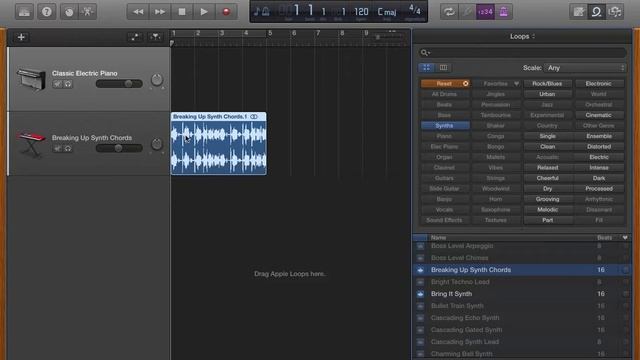
Task: Open the Favorites keyword dropdown
Action: [496, 84]
